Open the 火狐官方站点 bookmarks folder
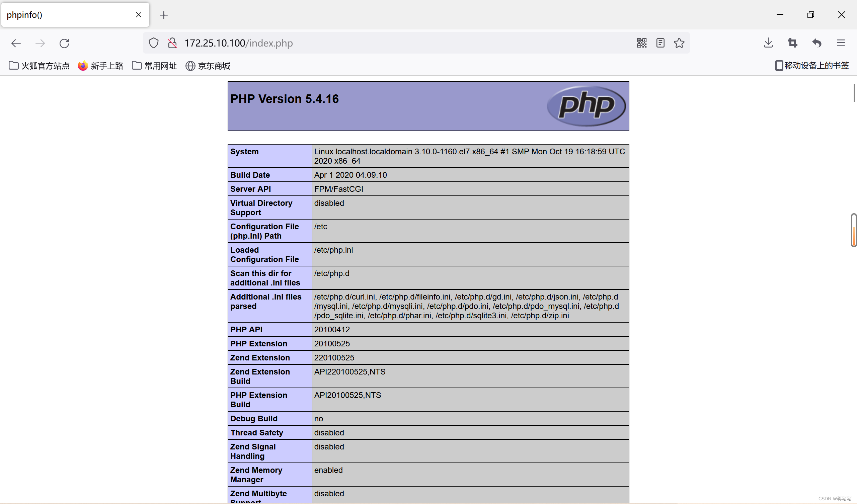The width and height of the screenshot is (857, 504). [39, 66]
